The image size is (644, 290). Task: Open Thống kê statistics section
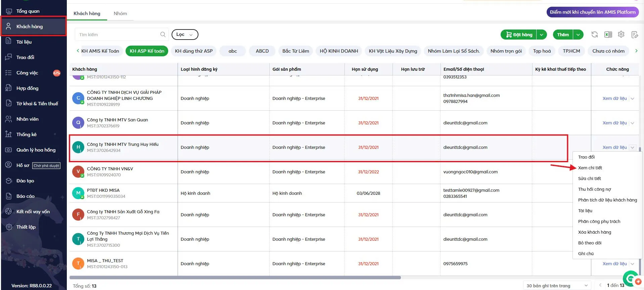click(x=26, y=134)
